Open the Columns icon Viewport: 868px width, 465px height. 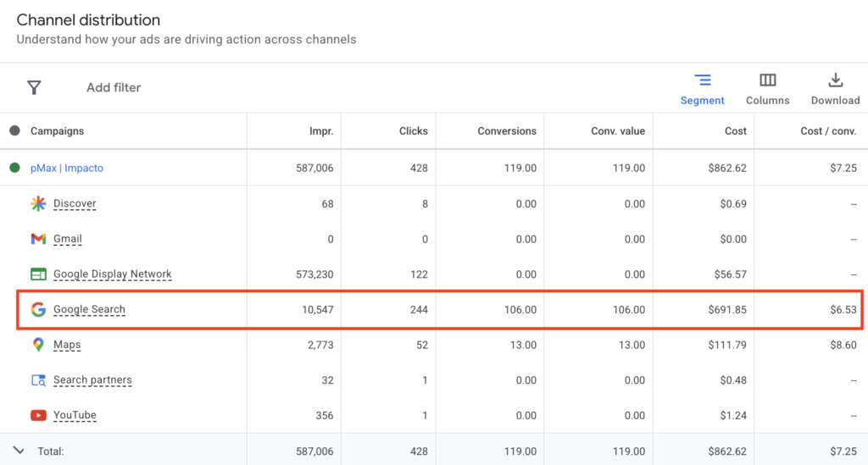[x=767, y=80]
